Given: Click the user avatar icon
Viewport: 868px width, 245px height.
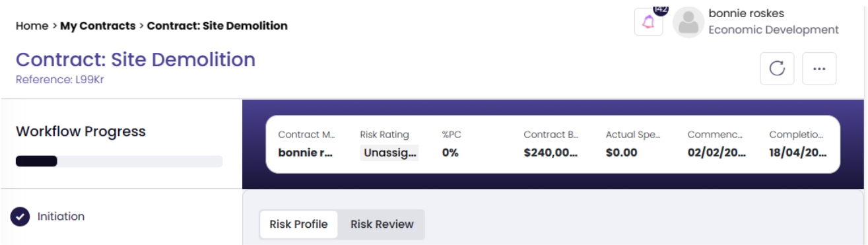Looking at the screenshot, I should pos(688,22).
